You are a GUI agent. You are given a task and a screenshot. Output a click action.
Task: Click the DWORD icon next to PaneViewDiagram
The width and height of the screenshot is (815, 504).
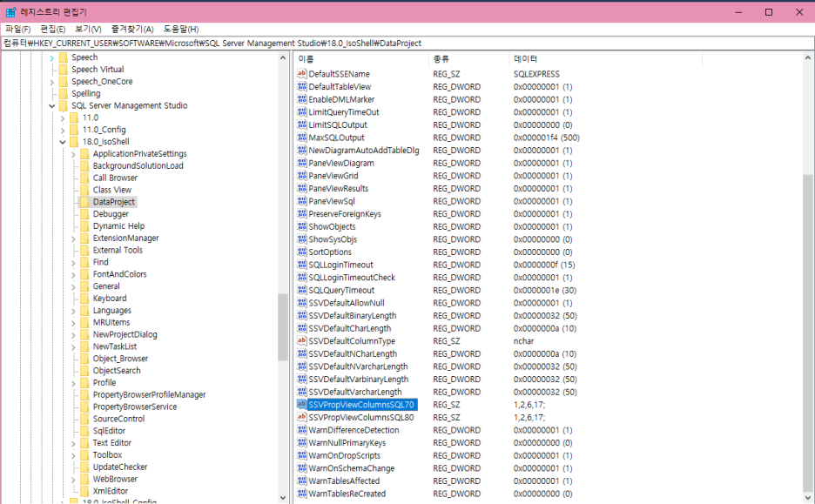(x=301, y=163)
